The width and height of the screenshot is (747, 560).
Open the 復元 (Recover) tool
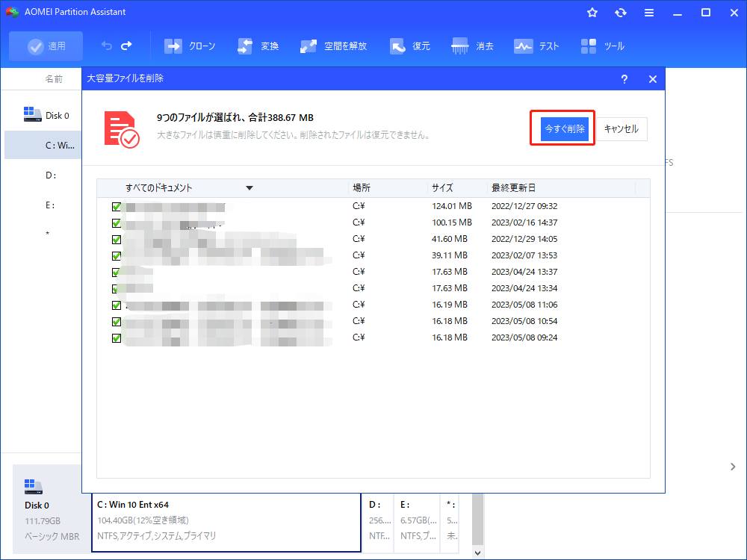(x=409, y=46)
